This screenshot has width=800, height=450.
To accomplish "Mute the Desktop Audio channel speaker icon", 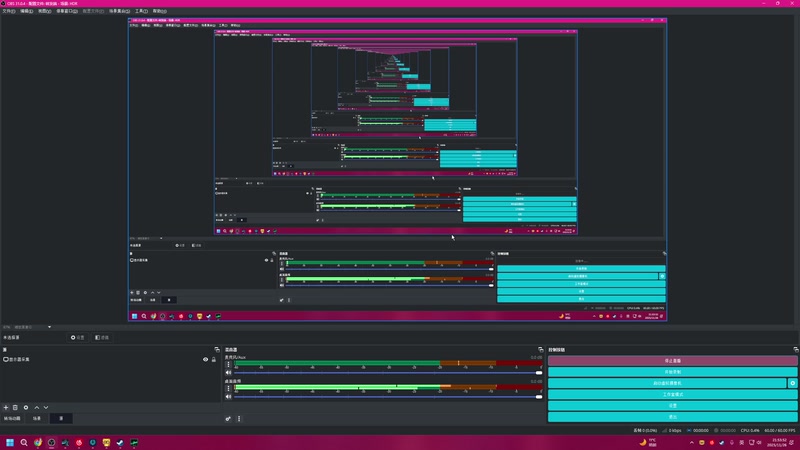I will click(228, 397).
